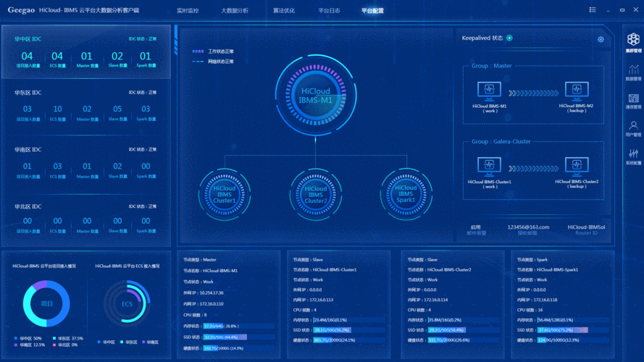
Task: Select HiCloud IBMS-Cluster2 (backup) monitor icon
Action: [577, 167]
